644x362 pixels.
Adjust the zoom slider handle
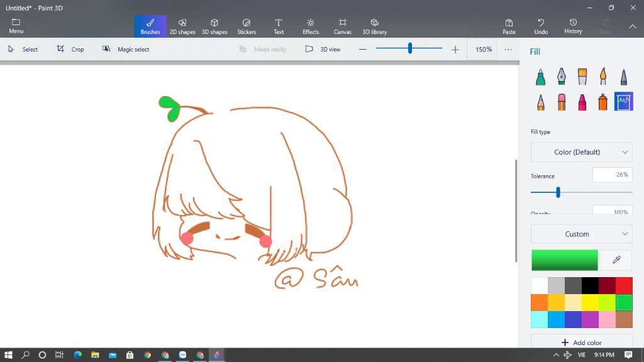(x=410, y=48)
